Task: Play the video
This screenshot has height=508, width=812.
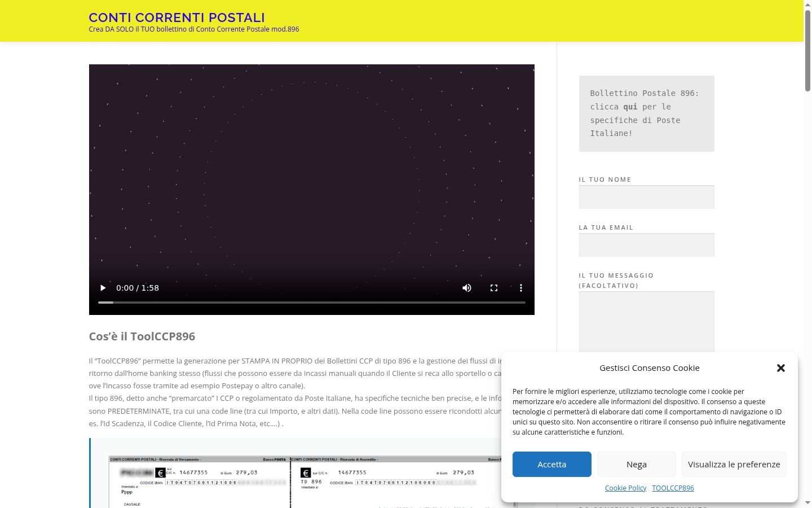Action: (x=103, y=288)
